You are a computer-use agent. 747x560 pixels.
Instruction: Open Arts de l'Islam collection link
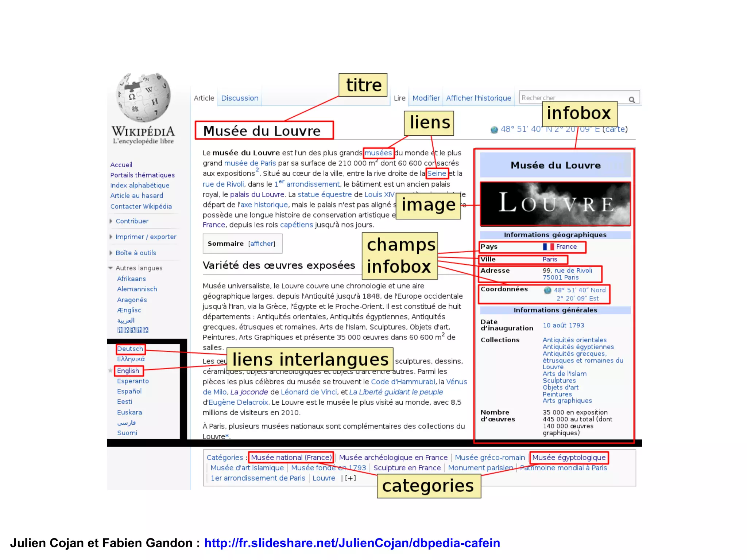pyautogui.click(x=565, y=374)
